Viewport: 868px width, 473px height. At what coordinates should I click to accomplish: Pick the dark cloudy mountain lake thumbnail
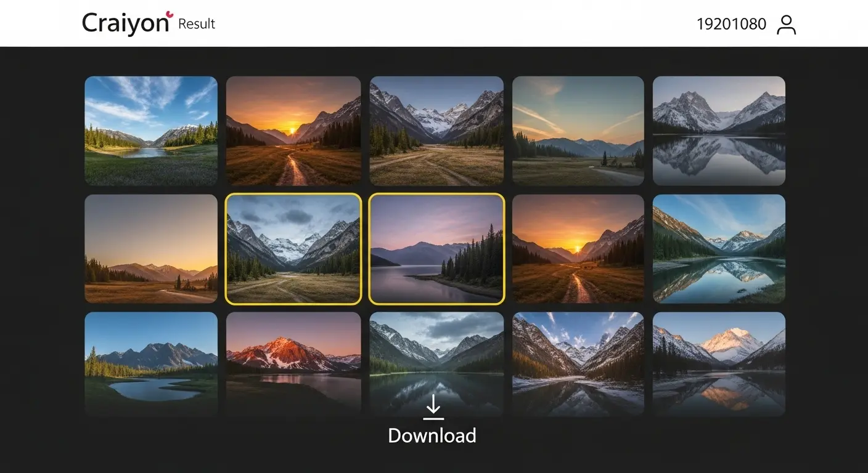tap(436, 357)
